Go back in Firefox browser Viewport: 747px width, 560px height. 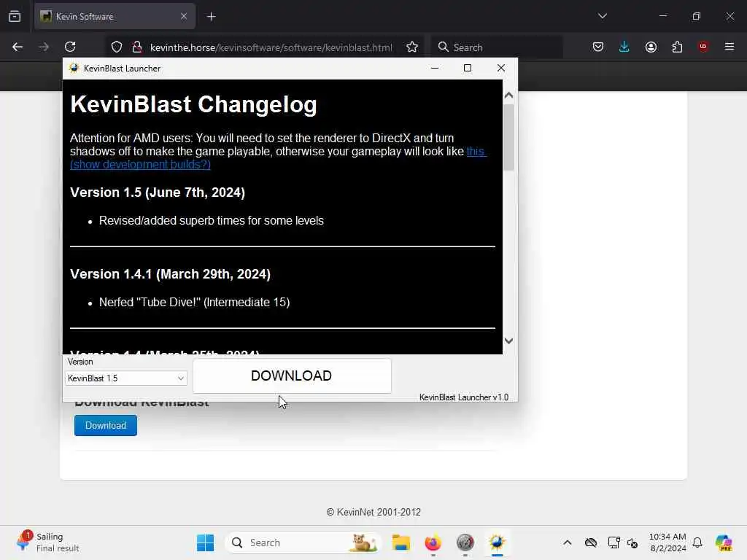[x=18, y=47]
